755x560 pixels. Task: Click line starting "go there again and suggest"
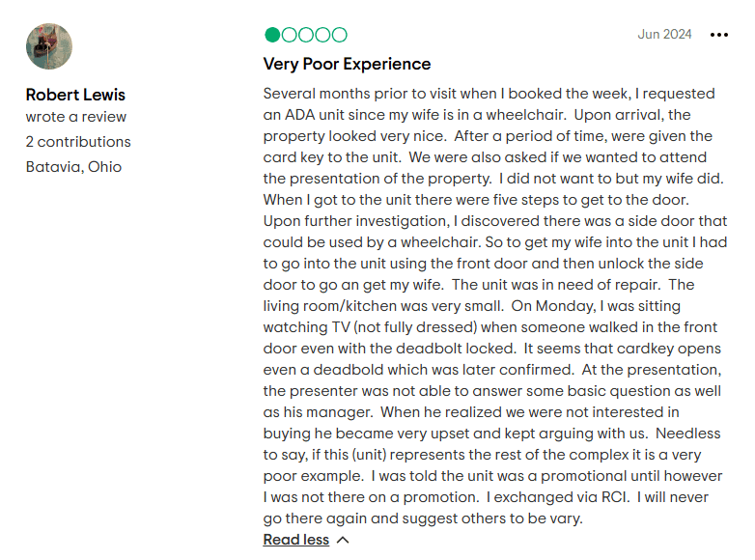coord(423,518)
